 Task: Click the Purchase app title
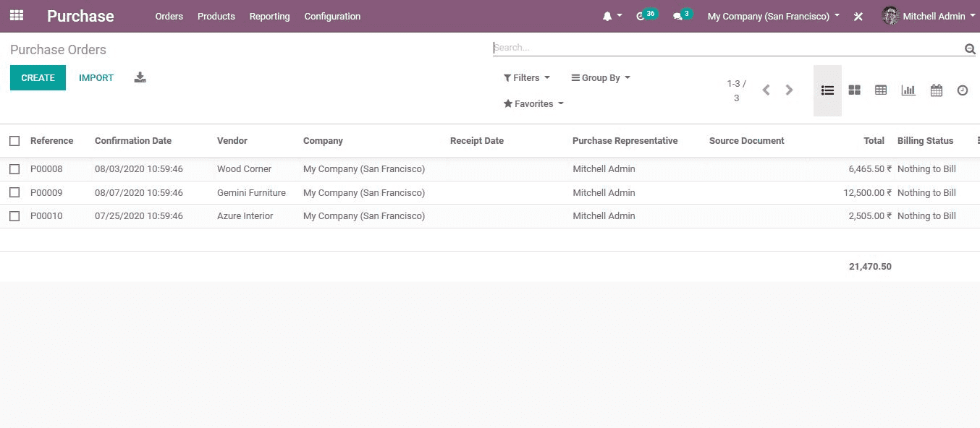(x=80, y=16)
